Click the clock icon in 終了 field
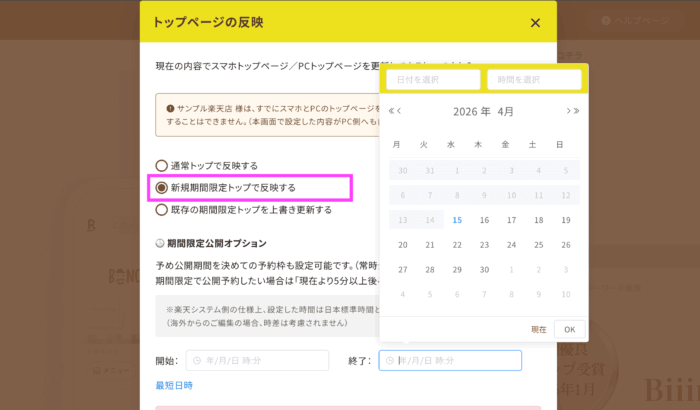Viewport: 700px width, 410px height. point(390,361)
